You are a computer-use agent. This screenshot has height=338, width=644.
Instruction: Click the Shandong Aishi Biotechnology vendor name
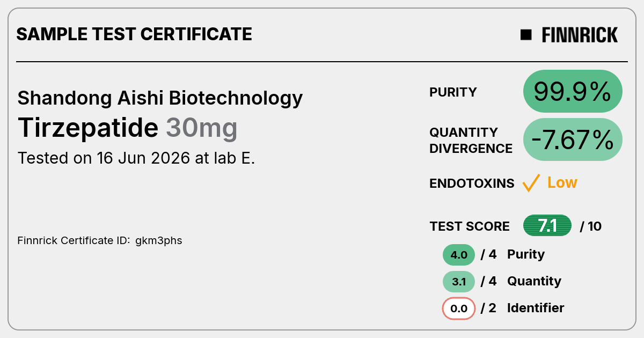[x=160, y=98]
